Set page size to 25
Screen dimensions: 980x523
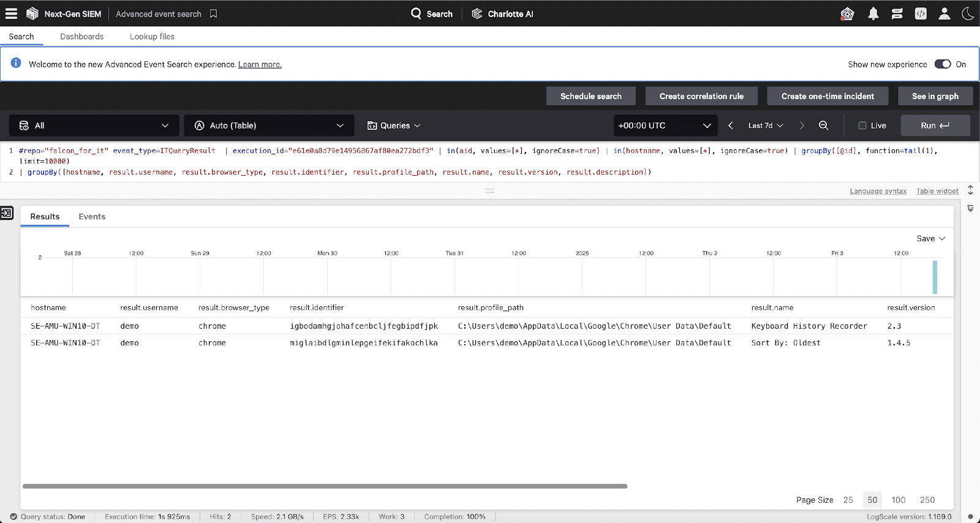pyautogui.click(x=848, y=500)
